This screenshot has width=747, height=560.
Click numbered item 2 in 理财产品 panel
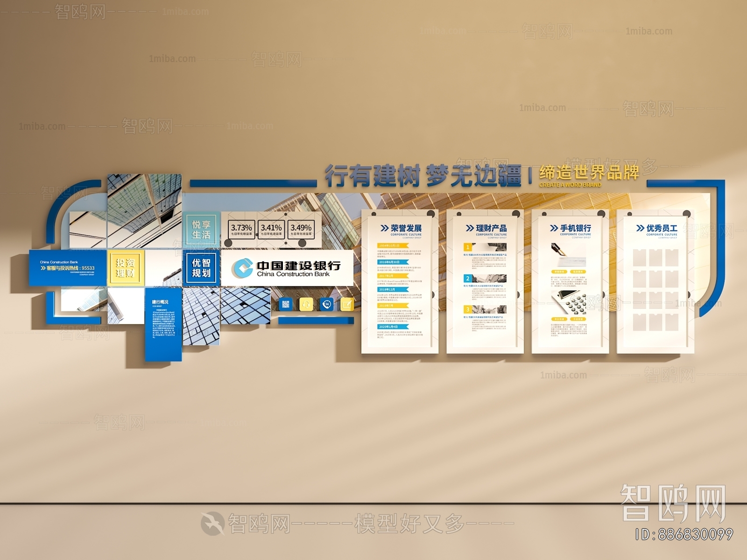(x=468, y=279)
